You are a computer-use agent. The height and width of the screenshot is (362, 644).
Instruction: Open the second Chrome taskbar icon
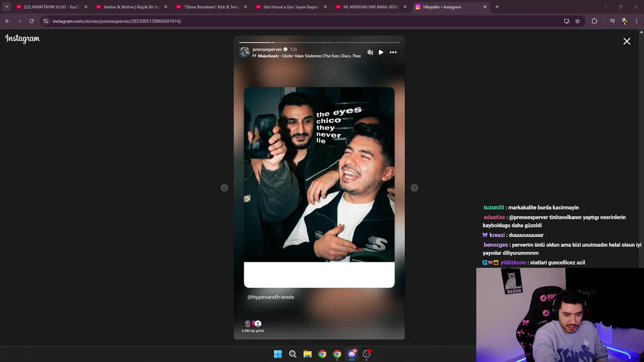tap(337, 354)
